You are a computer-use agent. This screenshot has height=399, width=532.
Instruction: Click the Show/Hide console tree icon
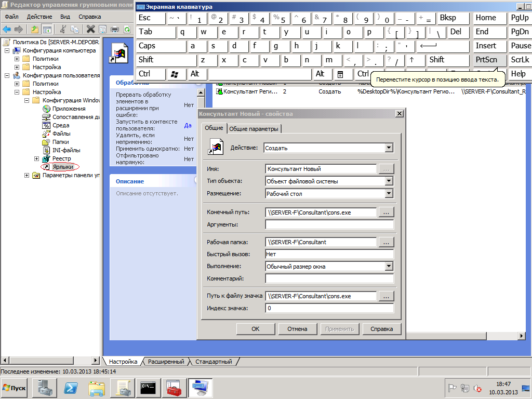[x=47, y=29]
